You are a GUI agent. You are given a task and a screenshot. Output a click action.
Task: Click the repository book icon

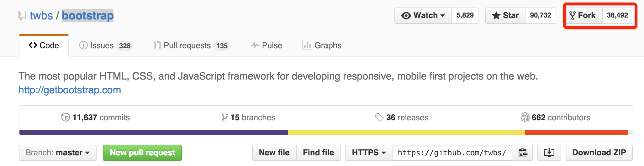tap(22, 15)
